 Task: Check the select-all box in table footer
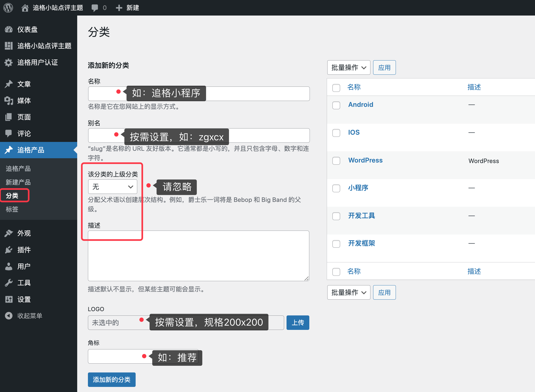(336, 272)
